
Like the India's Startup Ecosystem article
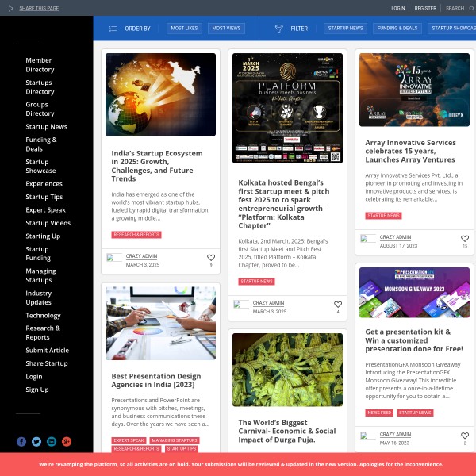[211, 258]
